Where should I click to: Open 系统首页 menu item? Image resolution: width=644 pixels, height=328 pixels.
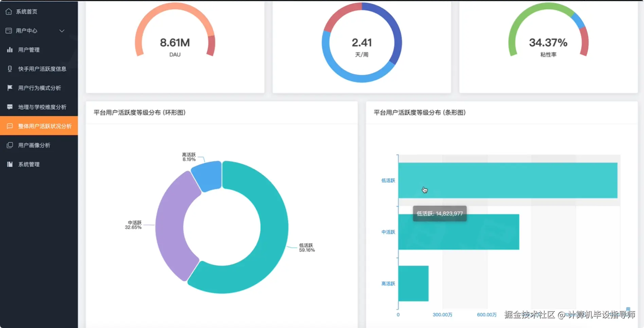39,12
